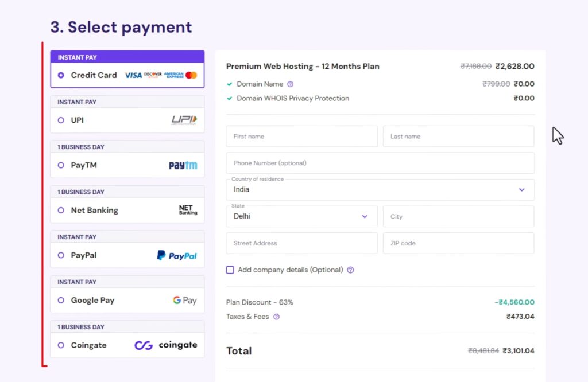Choose PayTM radio button
Image resolution: width=588 pixels, height=382 pixels.
click(61, 165)
